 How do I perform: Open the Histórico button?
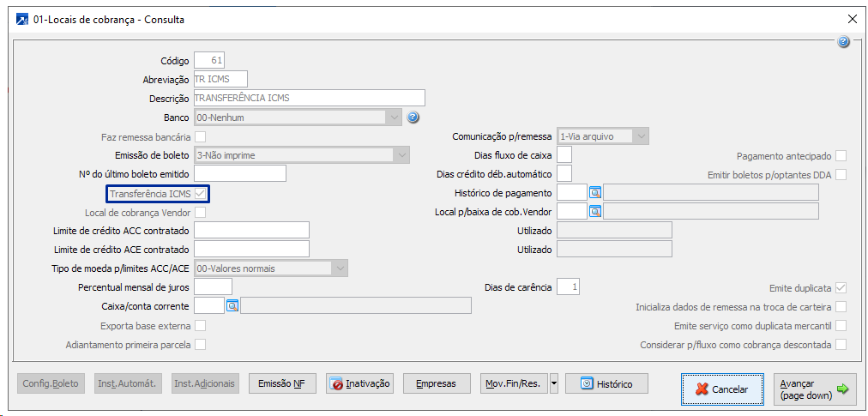click(606, 383)
